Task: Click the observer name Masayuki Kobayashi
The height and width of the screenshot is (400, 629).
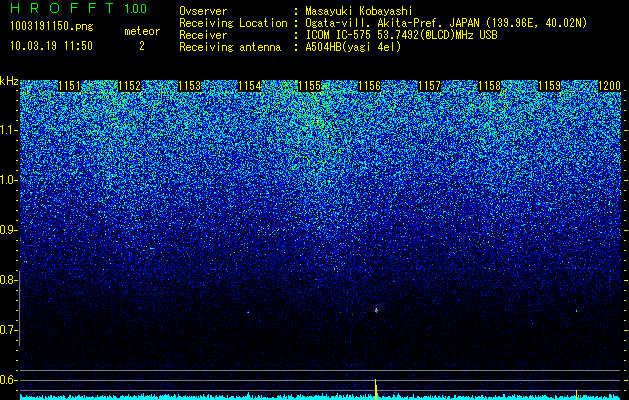Action: click(x=359, y=11)
